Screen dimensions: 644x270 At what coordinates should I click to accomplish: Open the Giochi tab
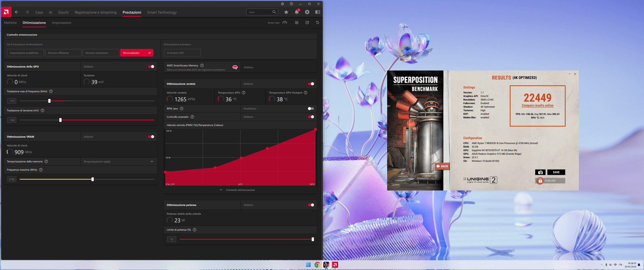point(63,12)
